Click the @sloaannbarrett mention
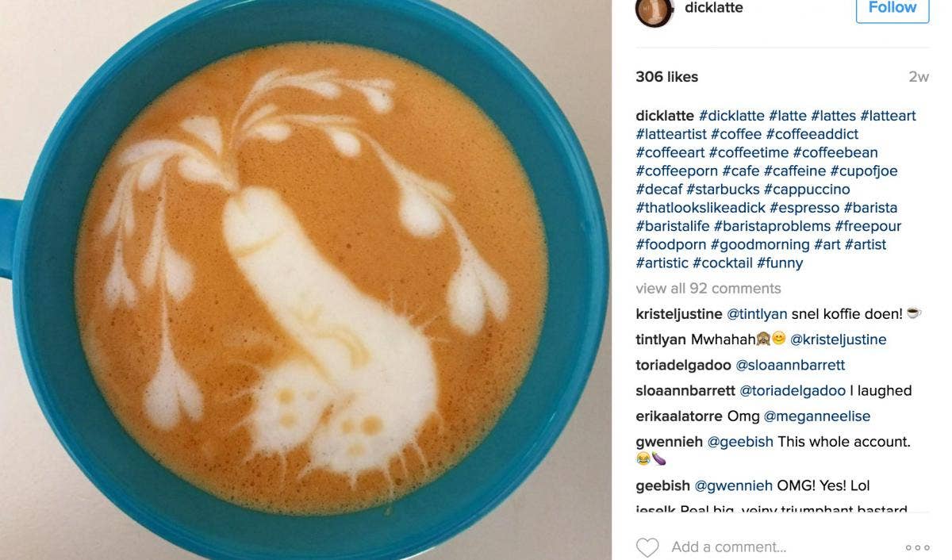952x560 pixels. point(790,365)
